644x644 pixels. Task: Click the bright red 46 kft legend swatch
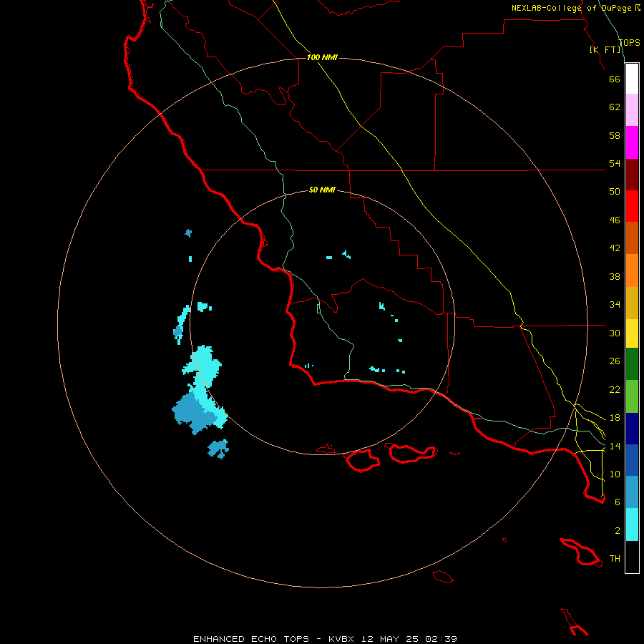click(632, 206)
